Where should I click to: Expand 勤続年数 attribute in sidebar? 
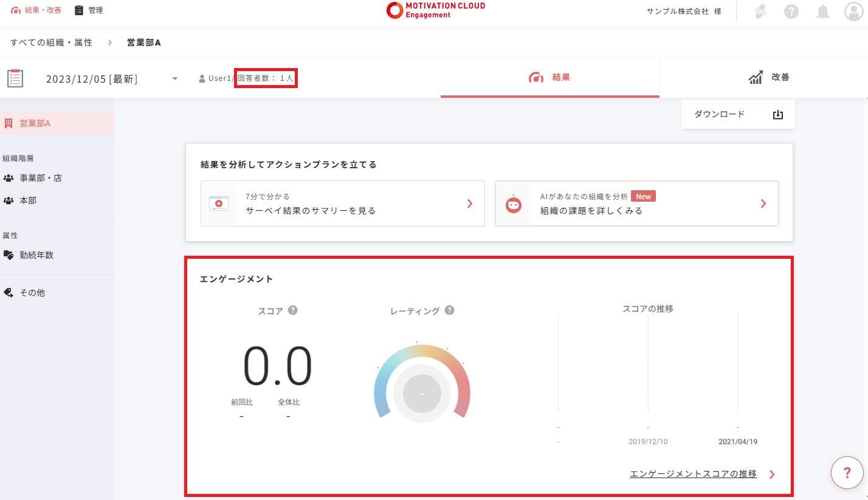(36, 255)
